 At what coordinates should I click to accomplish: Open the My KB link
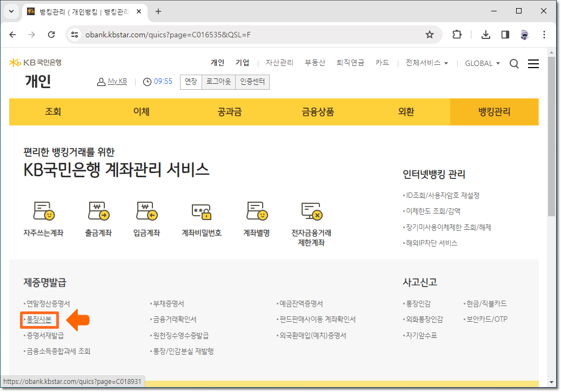117,81
